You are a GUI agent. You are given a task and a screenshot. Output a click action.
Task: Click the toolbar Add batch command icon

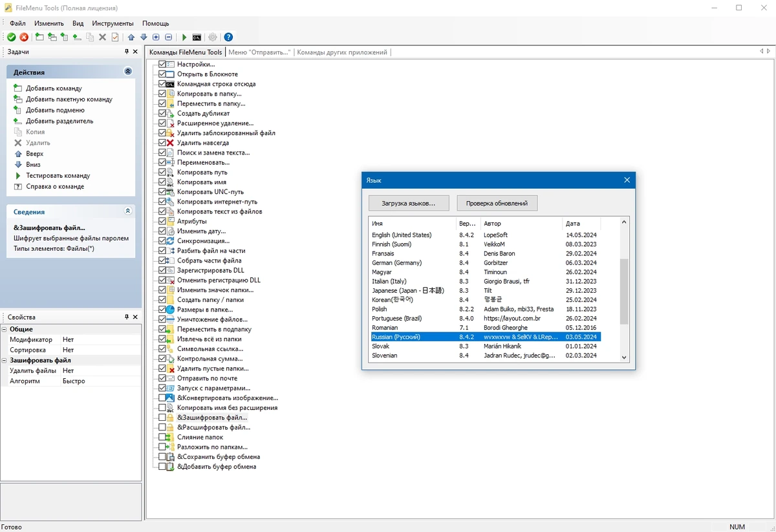pos(52,37)
